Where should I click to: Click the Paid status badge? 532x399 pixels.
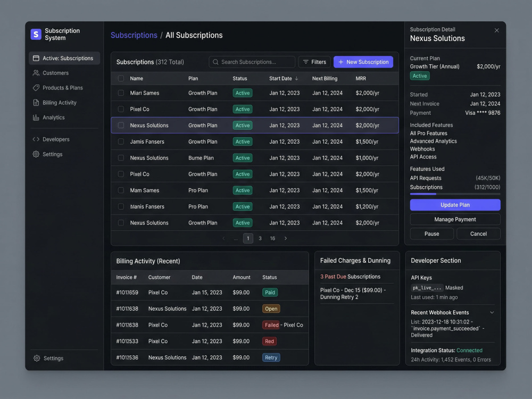pos(270,293)
